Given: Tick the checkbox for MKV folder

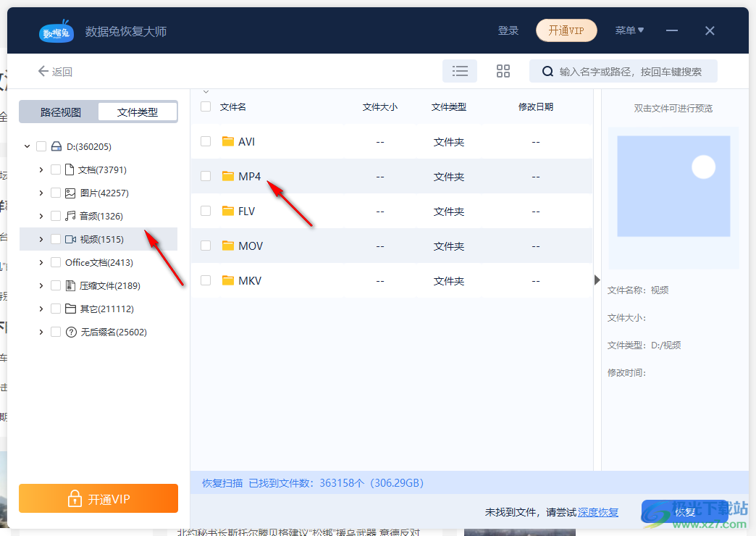Looking at the screenshot, I should [x=205, y=280].
